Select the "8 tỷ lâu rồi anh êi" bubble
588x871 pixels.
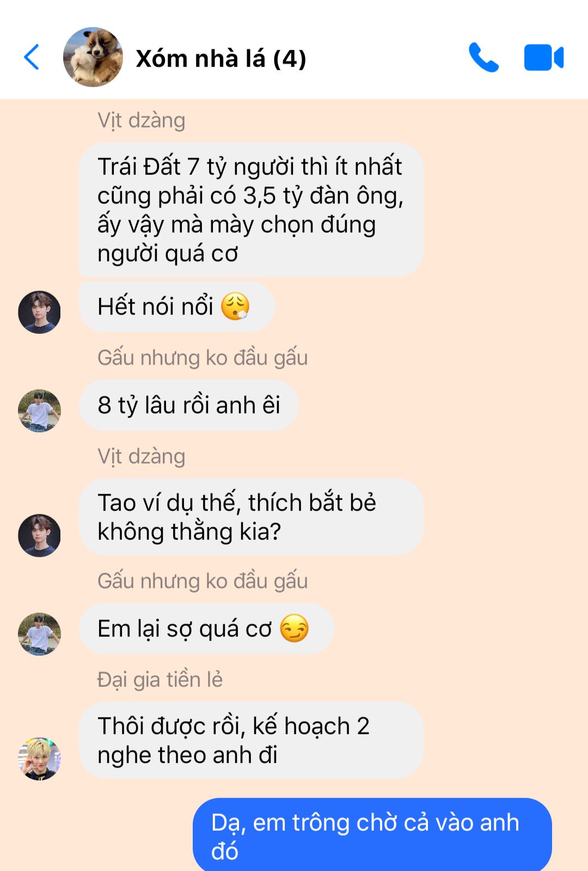click(x=189, y=405)
